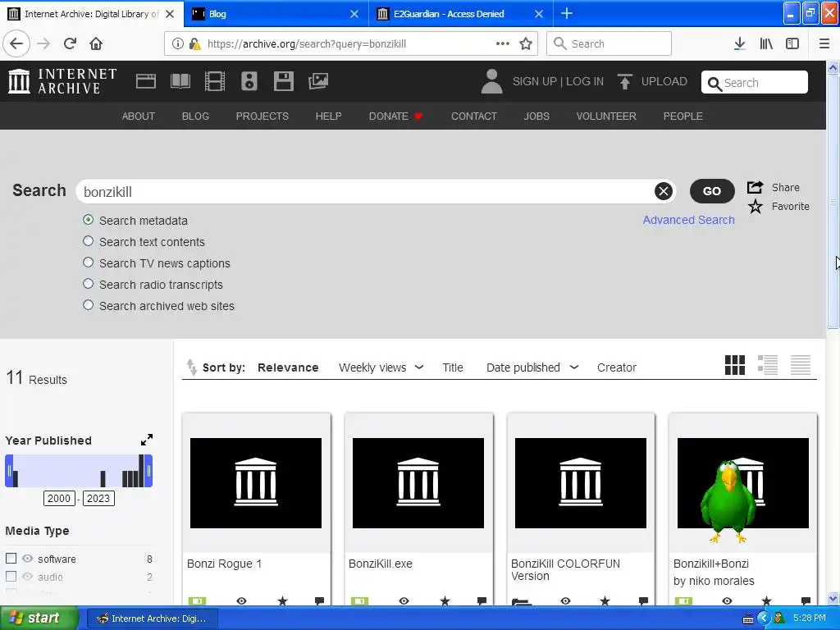The width and height of the screenshot is (840, 630).
Task: Select Search TV news captions option
Action: pos(89,262)
